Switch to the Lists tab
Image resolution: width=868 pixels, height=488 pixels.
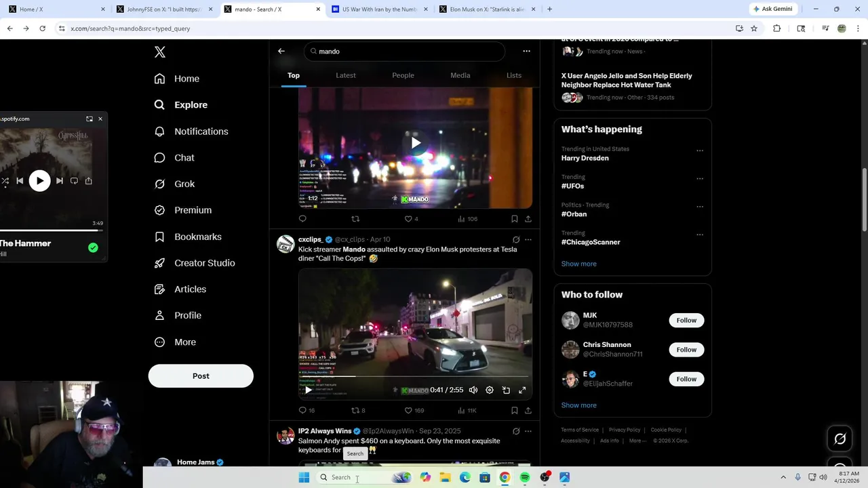[x=514, y=75]
